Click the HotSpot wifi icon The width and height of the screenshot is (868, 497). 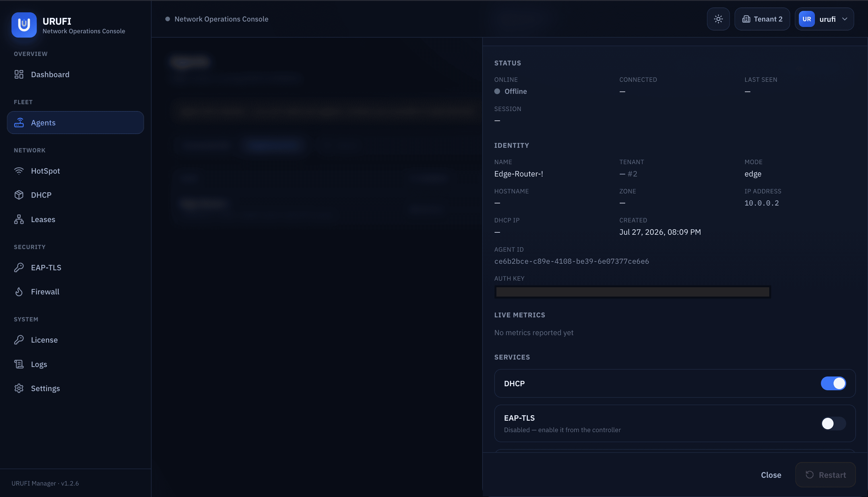pos(19,171)
